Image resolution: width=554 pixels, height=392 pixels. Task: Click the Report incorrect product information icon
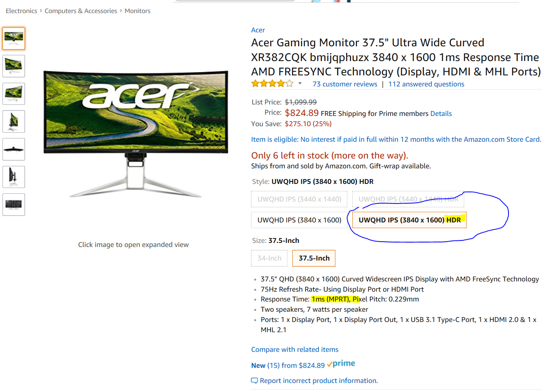[x=254, y=381]
